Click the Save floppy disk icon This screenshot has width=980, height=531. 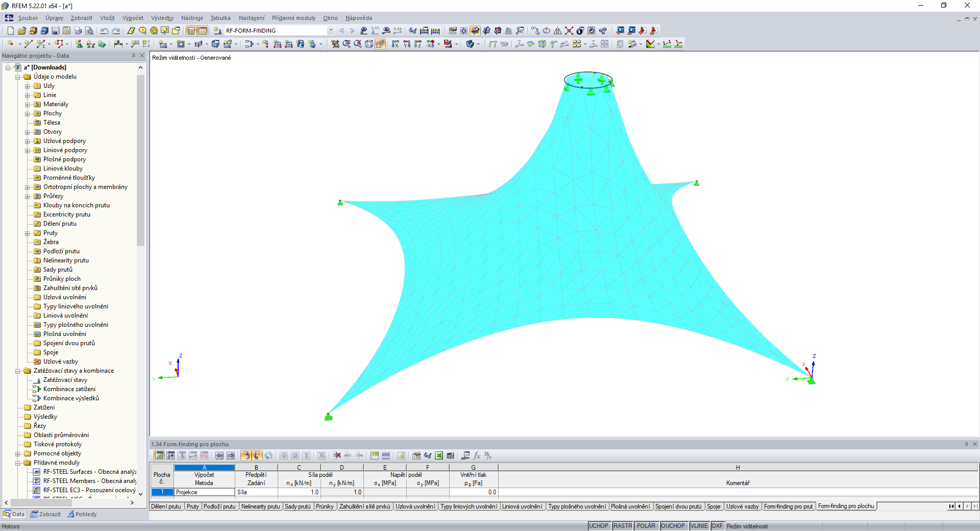point(56,31)
